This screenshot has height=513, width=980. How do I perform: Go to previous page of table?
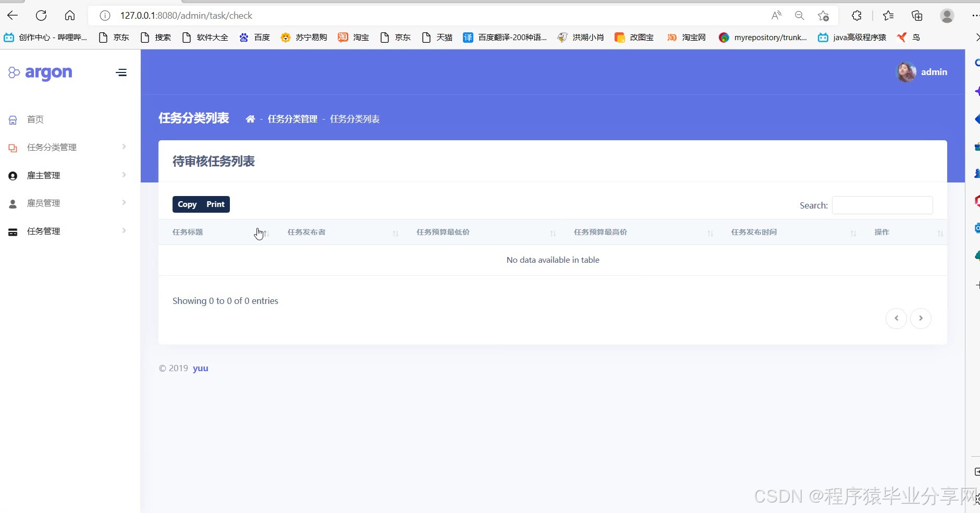(x=896, y=318)
